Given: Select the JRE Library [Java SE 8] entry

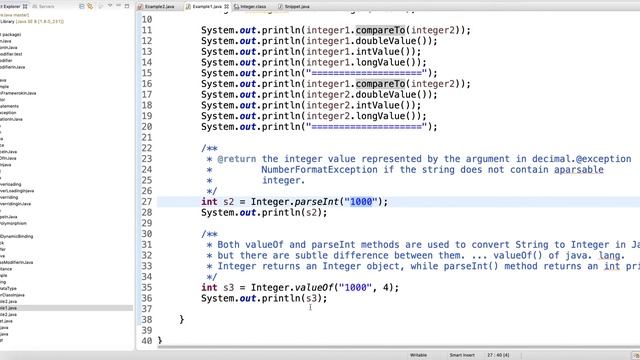Looking at the screenshot, I should pos(32,21).
